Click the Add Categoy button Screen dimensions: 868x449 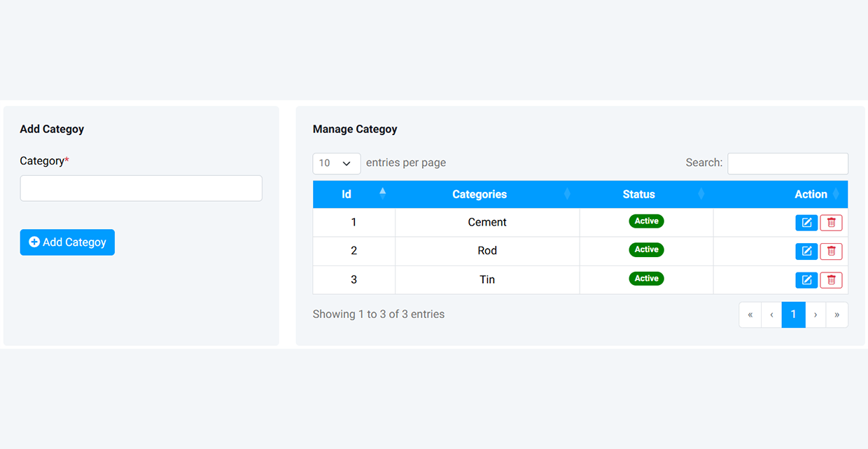coord(67,242)
